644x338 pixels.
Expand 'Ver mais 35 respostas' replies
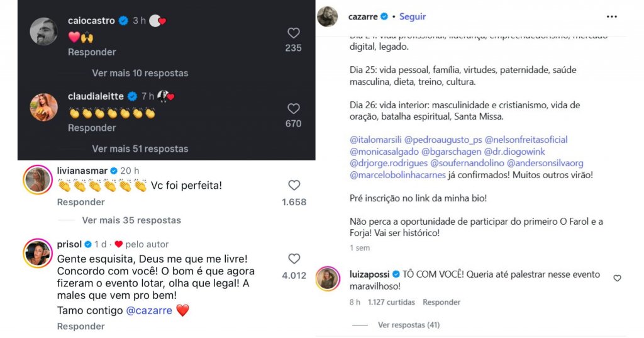(x=131, y=220)
